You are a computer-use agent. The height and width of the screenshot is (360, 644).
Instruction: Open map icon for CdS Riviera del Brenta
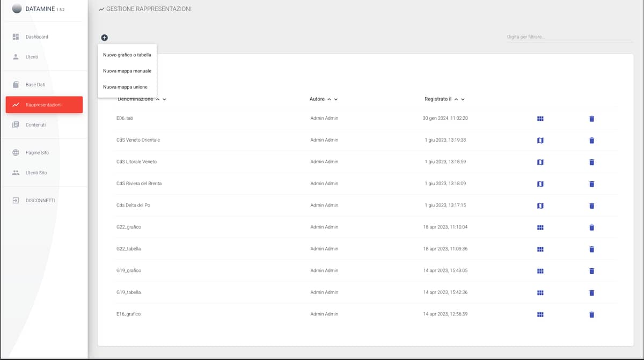[x=540, y=184]
